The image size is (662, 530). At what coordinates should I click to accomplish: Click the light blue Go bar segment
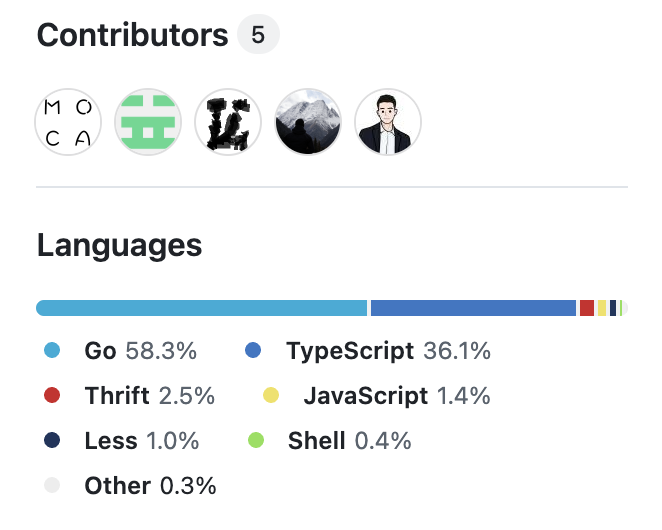coord(202,308)
